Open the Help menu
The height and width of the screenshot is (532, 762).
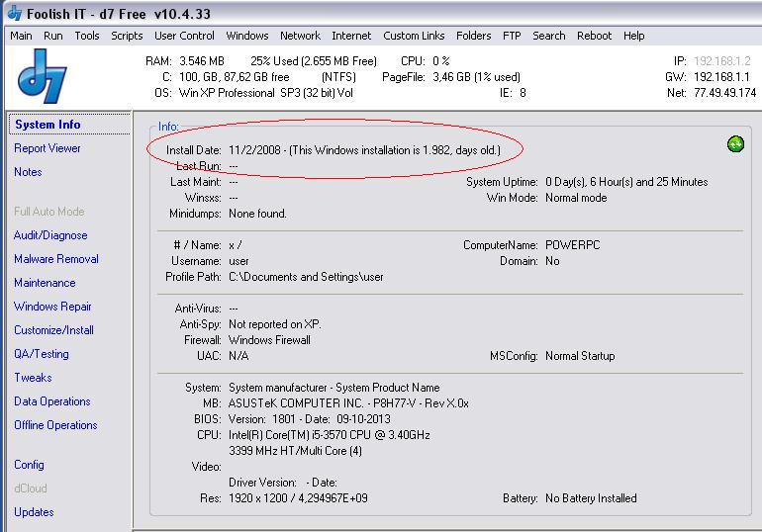(633, 36)
